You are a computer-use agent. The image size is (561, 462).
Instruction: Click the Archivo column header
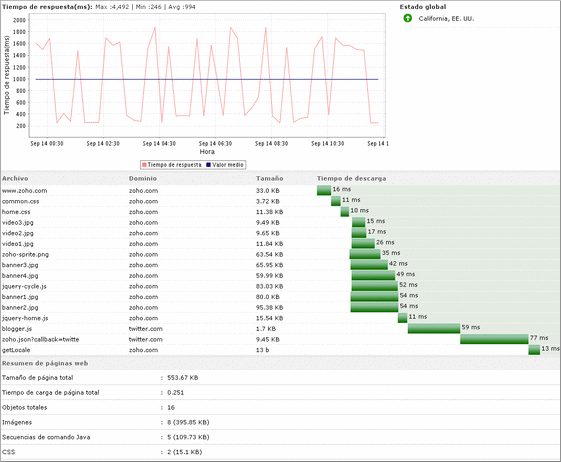(15, 178)
